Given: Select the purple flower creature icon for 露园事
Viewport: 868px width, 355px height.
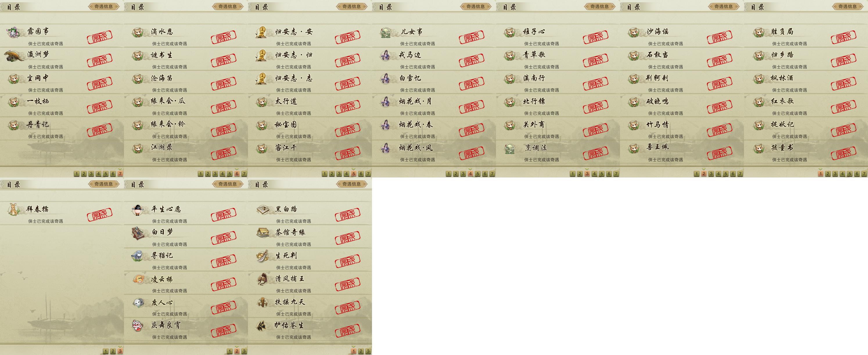Looking at the screenshot, I should point(14,32).
